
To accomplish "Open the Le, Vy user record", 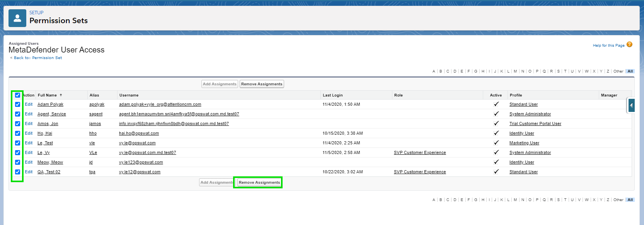I will click(43, 153).
